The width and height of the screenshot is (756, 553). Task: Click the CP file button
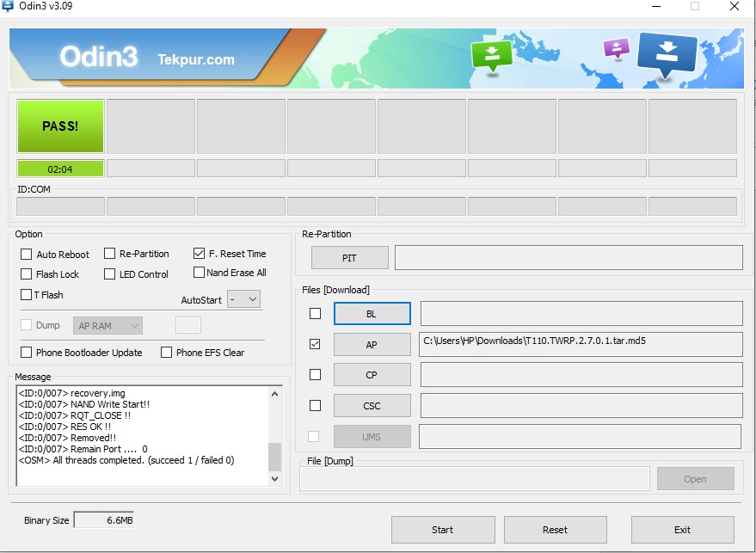[x=372, y=375]
